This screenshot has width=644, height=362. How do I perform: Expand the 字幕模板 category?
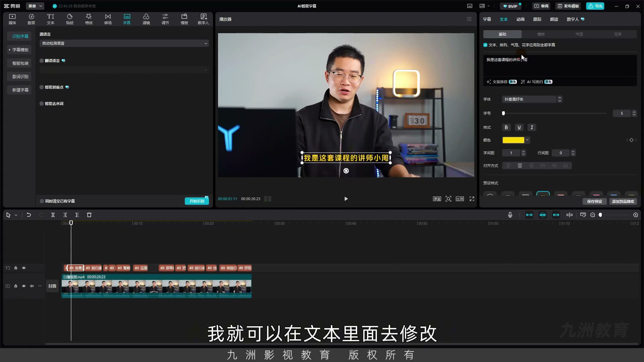click(19, 50)
